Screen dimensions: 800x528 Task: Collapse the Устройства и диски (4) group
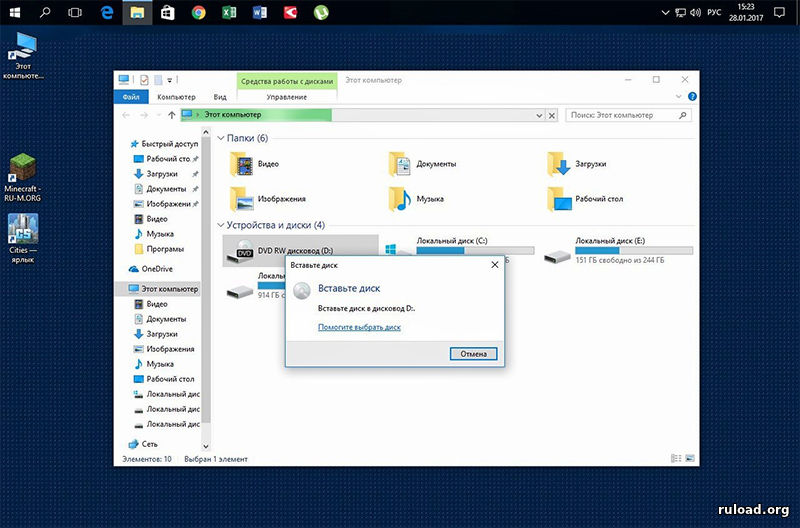tap(220, 225)
